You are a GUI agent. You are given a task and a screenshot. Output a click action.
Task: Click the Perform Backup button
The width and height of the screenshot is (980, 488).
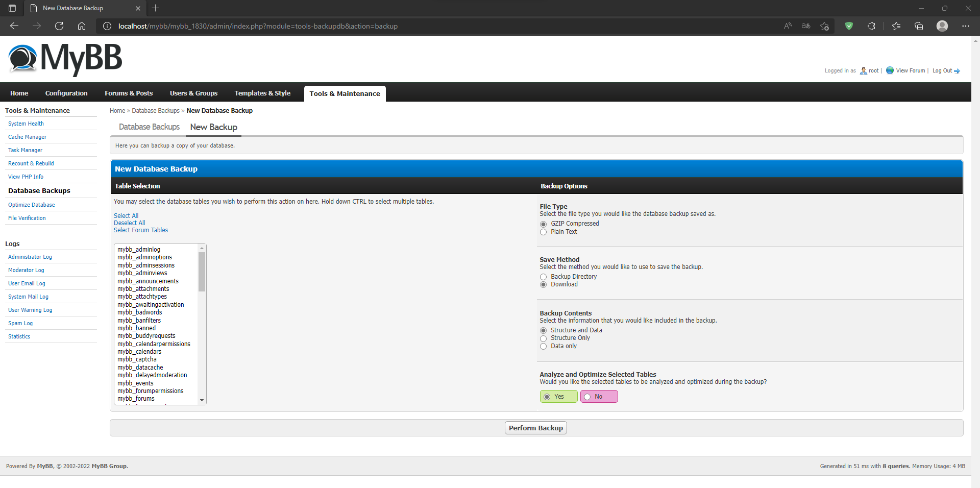pos(535,428)
